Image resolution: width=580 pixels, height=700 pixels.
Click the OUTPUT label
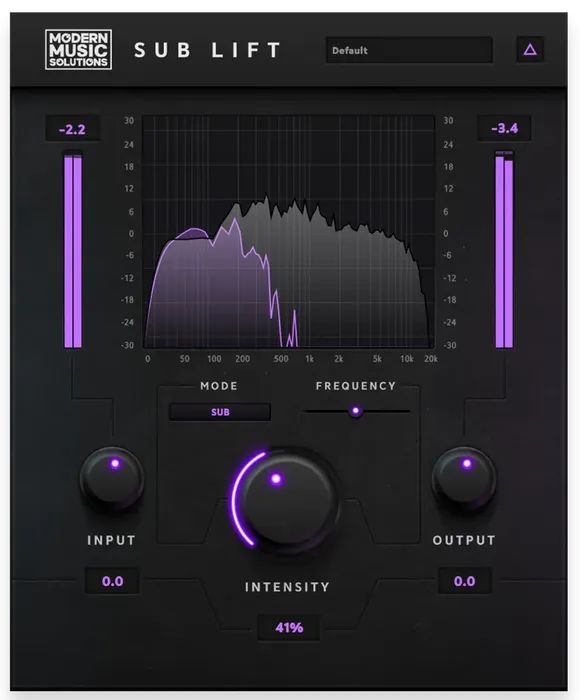pos(464,540)
